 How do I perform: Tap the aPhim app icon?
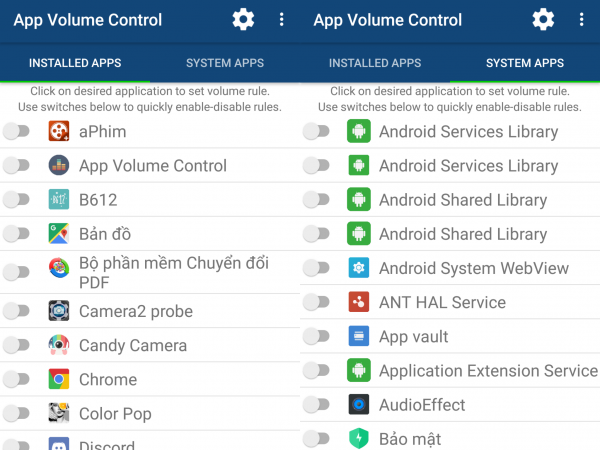tap(59, 131)
